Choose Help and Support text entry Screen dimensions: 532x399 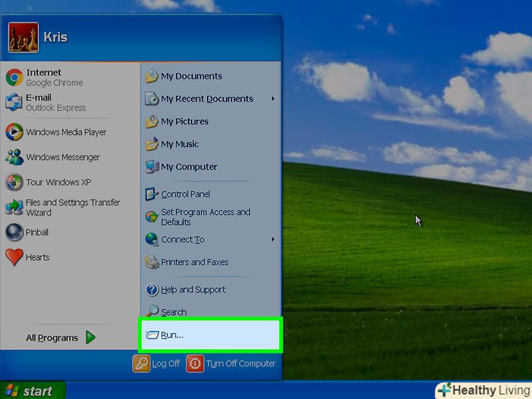click(x=193, y=289)
